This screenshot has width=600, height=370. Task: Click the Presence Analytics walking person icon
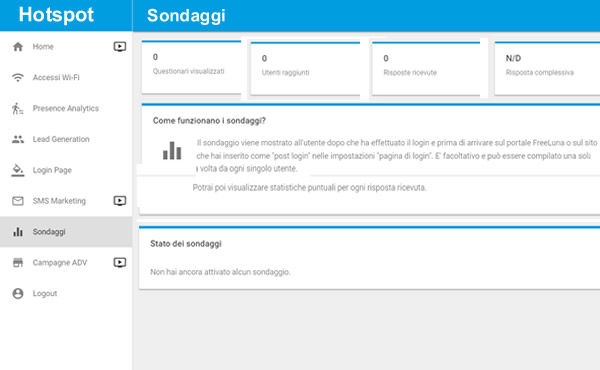pyautogui.click(x=18, y=109)
